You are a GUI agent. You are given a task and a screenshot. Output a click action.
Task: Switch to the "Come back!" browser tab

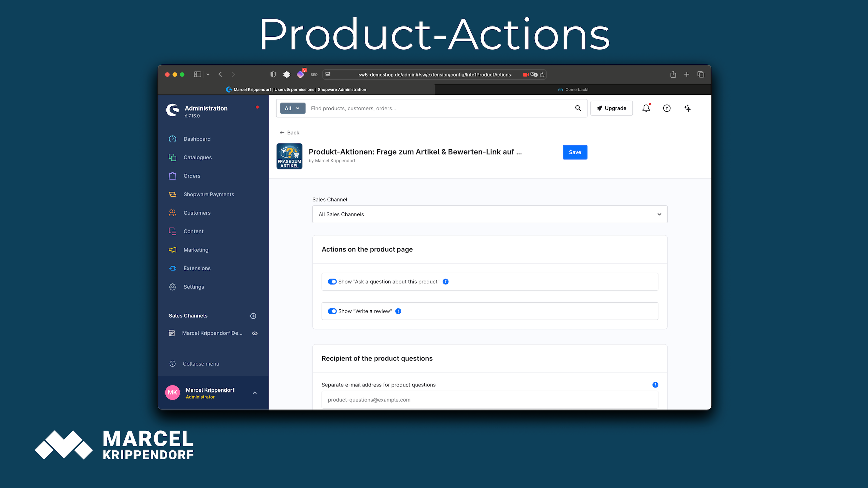point(573,89)
